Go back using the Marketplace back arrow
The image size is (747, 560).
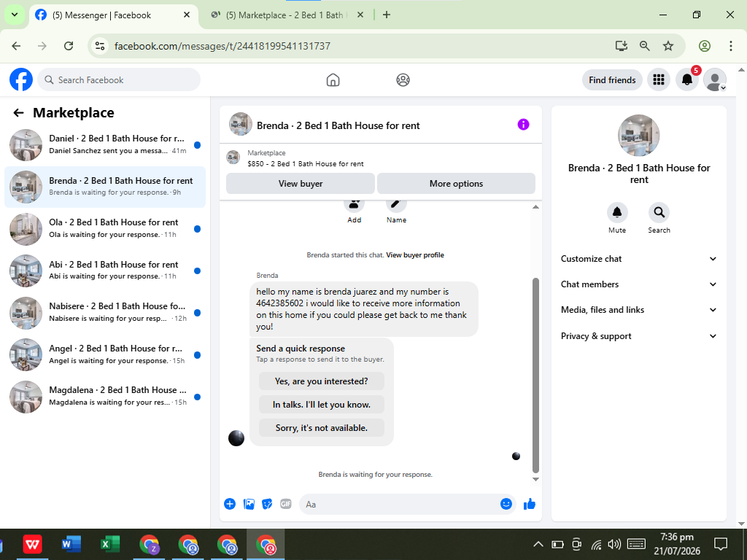(x=18, y=113)
